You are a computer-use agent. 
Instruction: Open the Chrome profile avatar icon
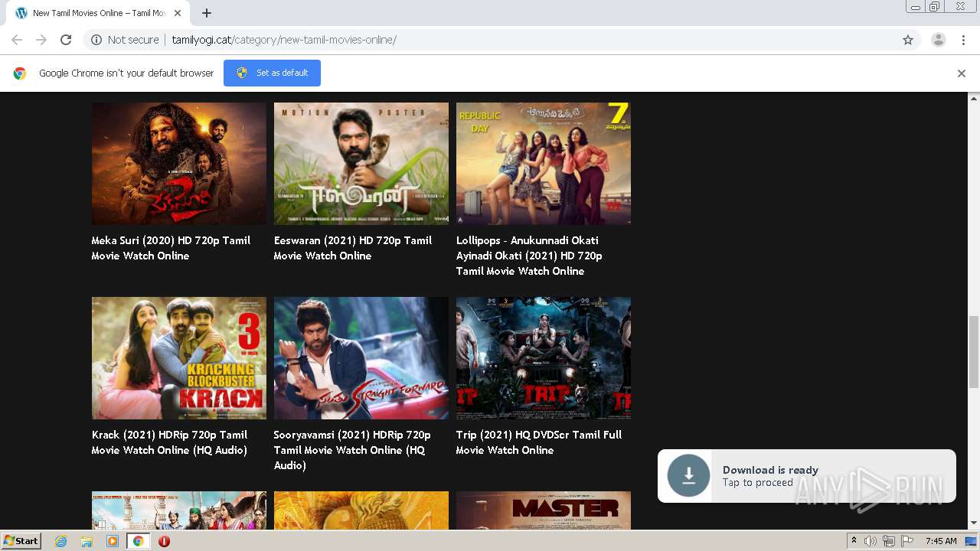938,40
